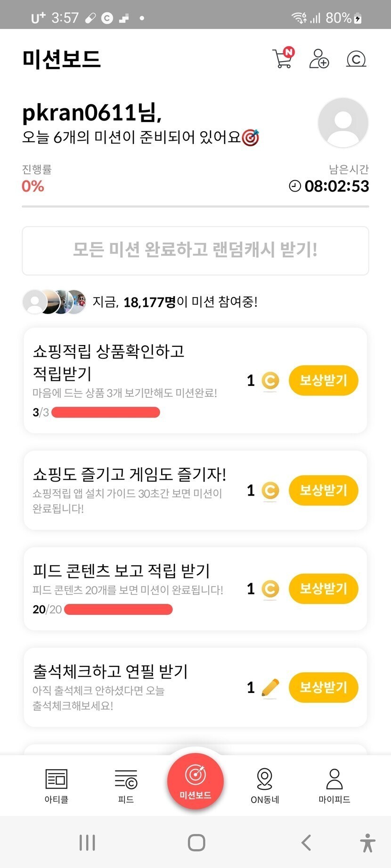Open the shopping cart icon
Viewport: 391px width, 868px height.
point(283,59)
